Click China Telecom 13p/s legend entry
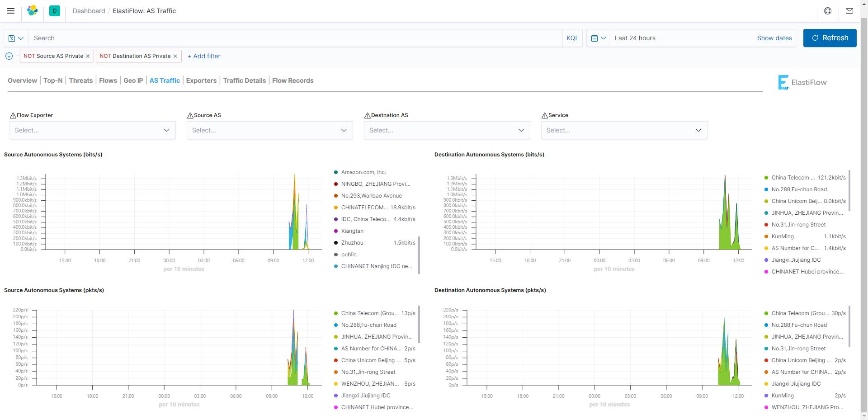868x420 pixels. (x=375, y=313)
